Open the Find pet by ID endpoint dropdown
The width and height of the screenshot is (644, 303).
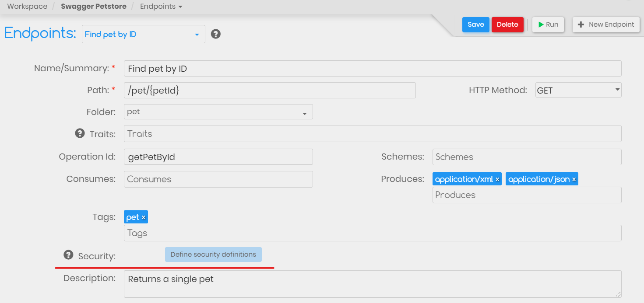[143, 34]
